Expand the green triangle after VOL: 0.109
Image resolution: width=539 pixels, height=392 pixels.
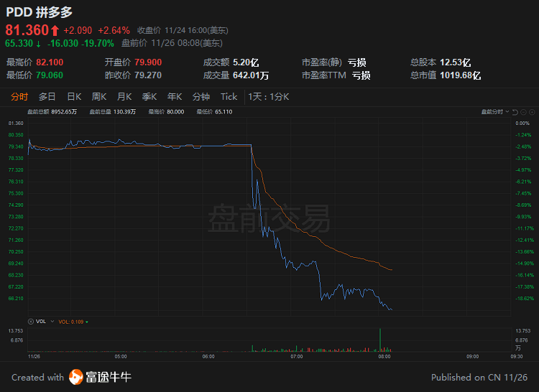(x=87, y=322)
